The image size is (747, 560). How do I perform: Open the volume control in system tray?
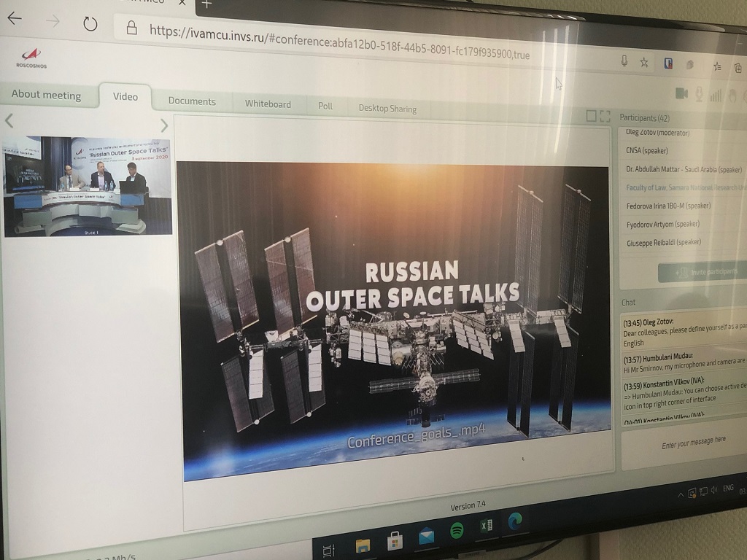pos(713,489)
